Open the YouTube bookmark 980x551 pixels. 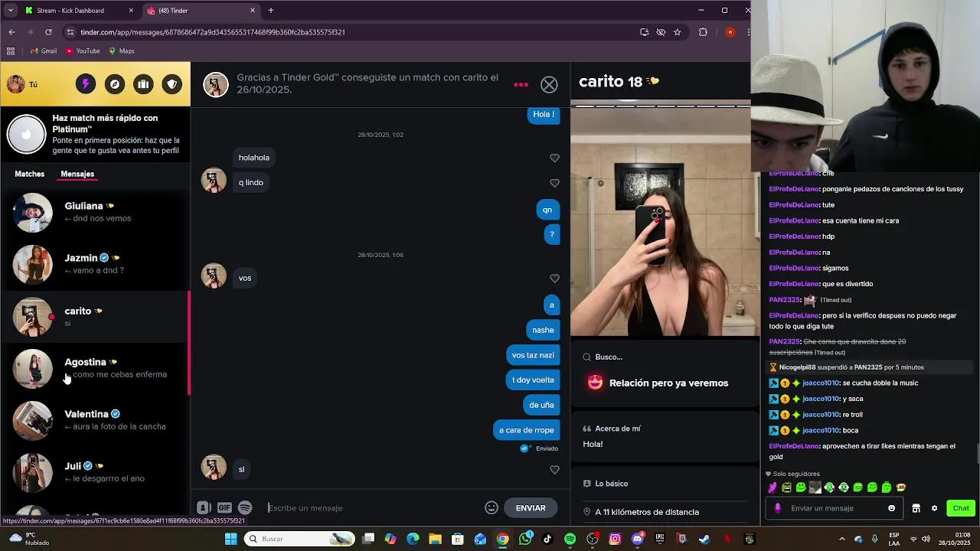click(x=83, y=51)
